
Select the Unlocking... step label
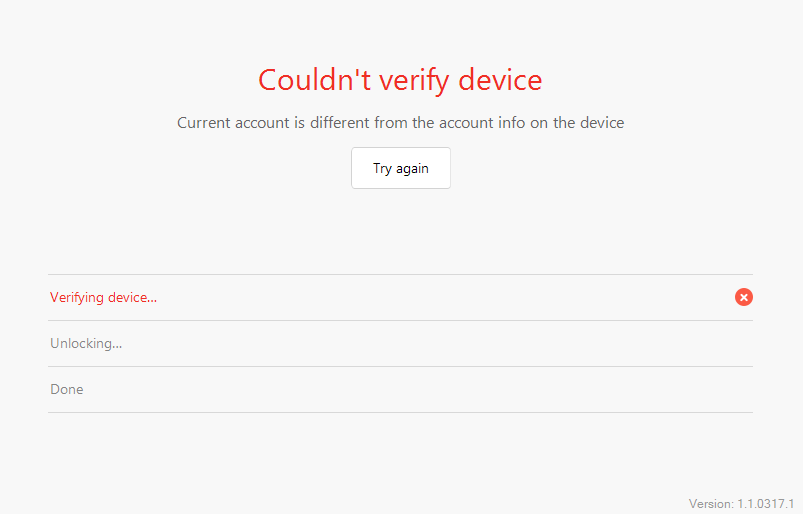tap(86, 344)
